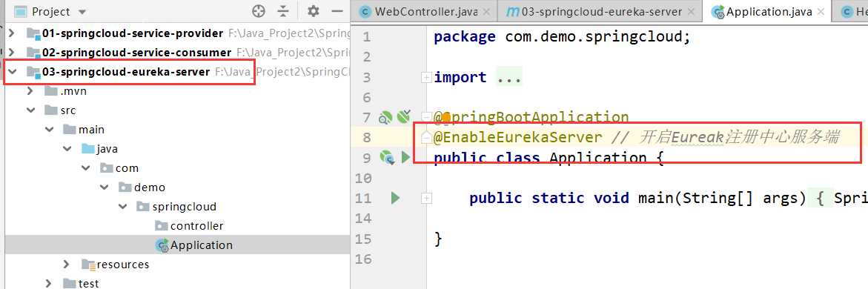Collapse the demo package arrow

pos(105,187)
